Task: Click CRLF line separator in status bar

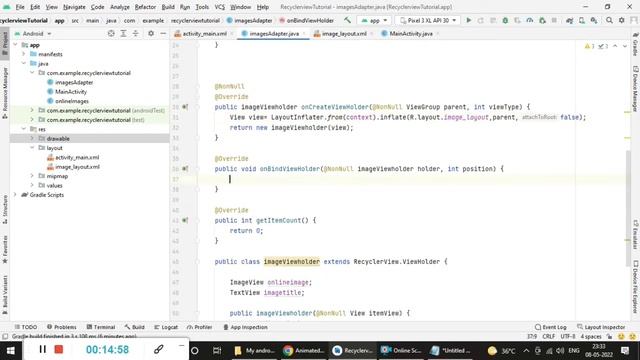Action: 548,337
